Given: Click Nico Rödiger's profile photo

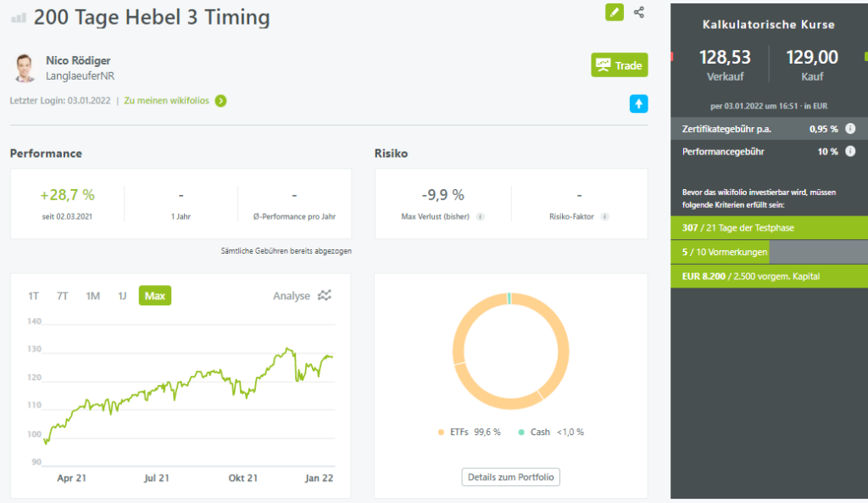Looking at the screenshot, I should pos(25,68).
